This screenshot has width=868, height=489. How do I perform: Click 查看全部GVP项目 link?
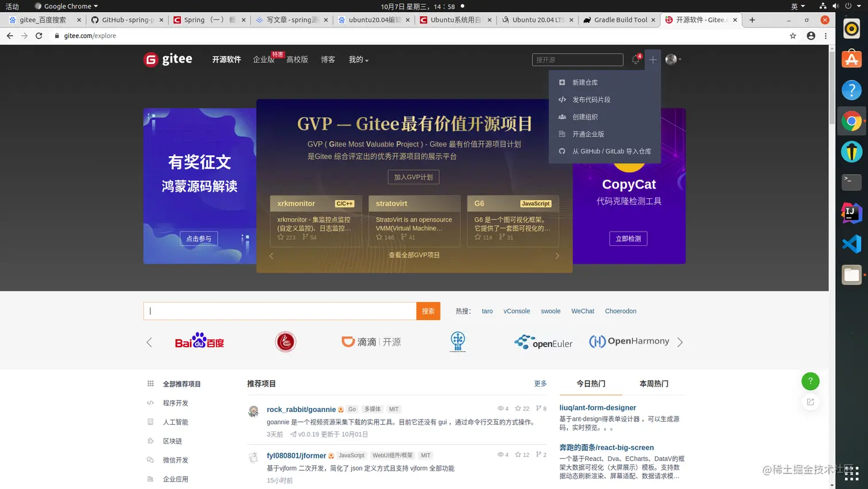pos(414,255)
